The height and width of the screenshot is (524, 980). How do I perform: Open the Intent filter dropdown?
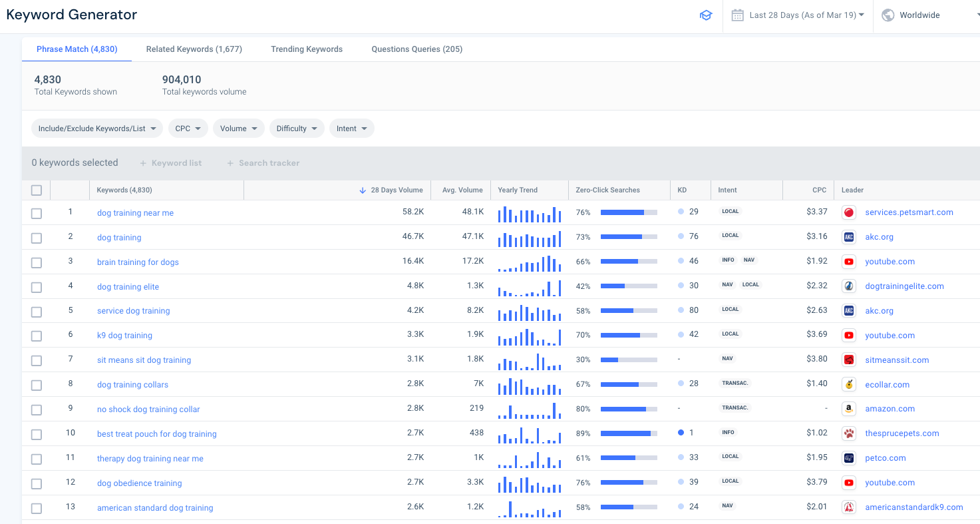click(x=351, y=128)
